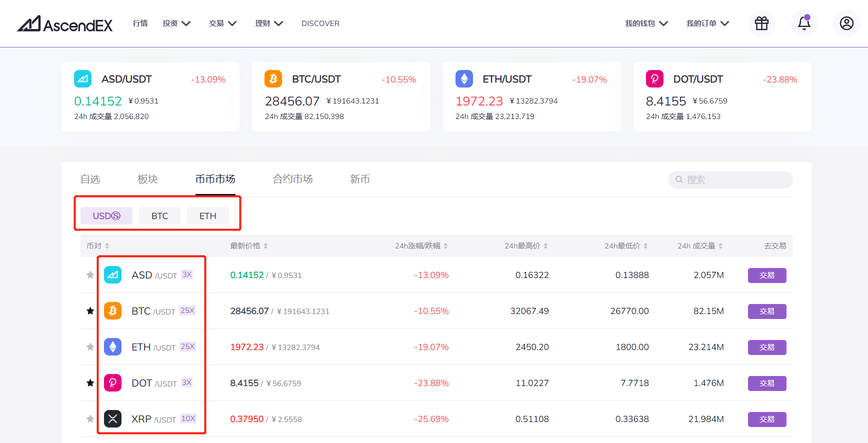Screen dimensions: 868x443
Task: Switch to the 板块 tab
Action: [148, 179]
